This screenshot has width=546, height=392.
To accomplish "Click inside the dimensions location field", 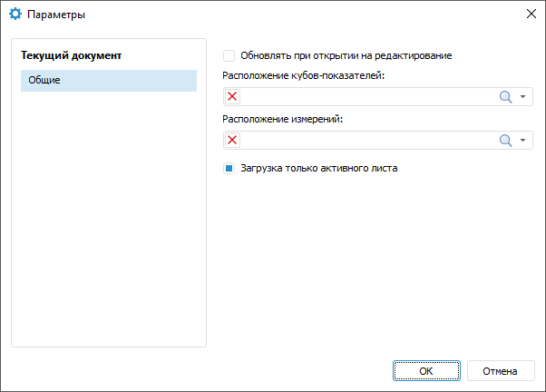I will point(363,140).
